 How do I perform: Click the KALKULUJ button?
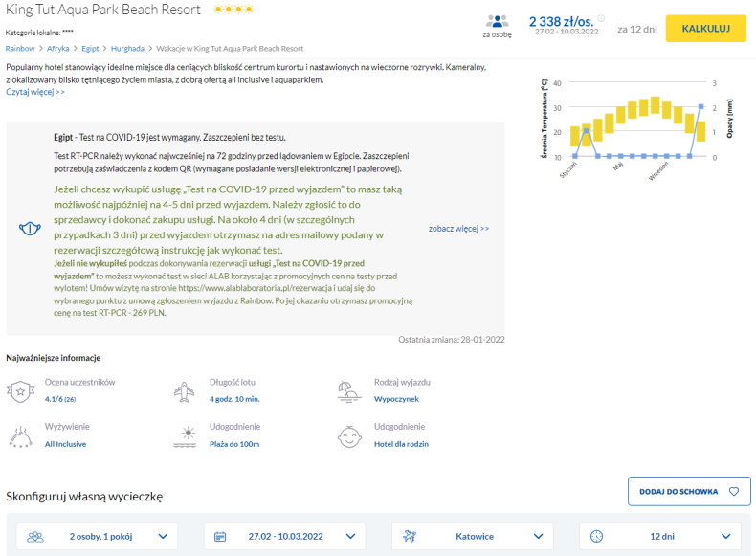tap(706, 29)
